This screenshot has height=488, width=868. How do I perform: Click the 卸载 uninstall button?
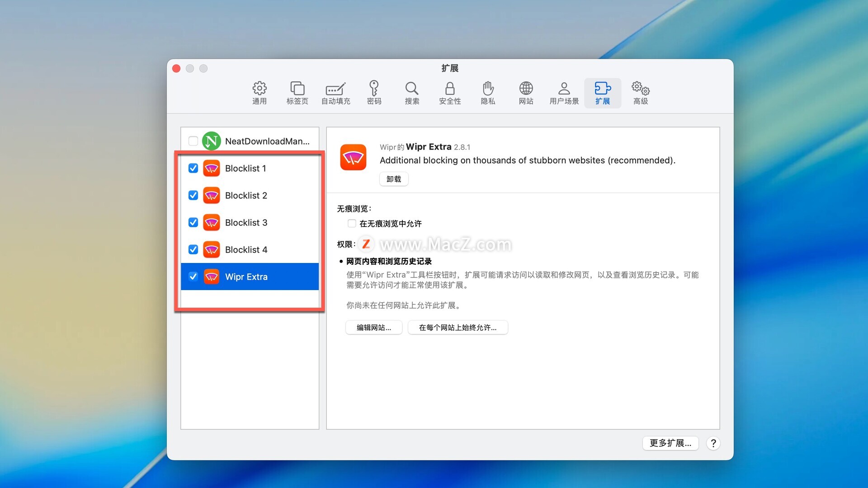(x=394, y=179)
